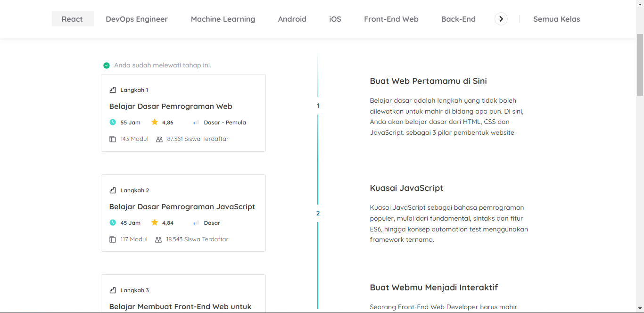Viewport: 644px width, 313px height.
Task: Click the level bars icon beside Dasar - Pemula
Action: [196, 123]
